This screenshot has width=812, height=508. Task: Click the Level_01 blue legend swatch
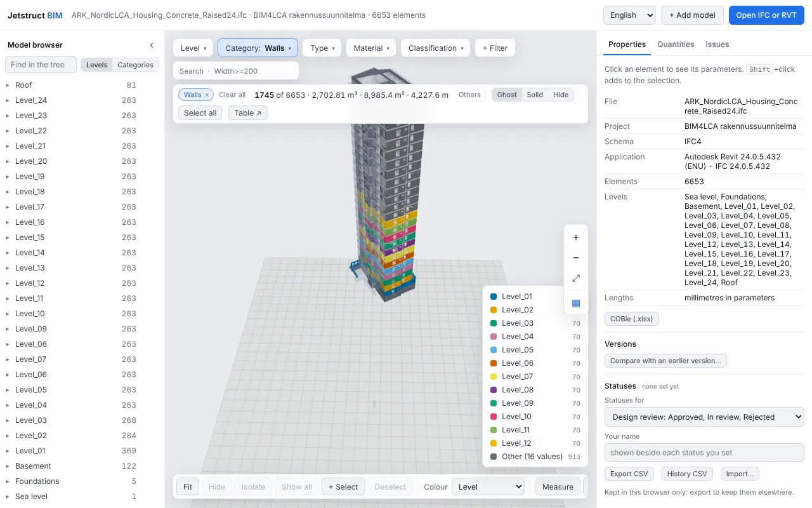tap(494, 297)
